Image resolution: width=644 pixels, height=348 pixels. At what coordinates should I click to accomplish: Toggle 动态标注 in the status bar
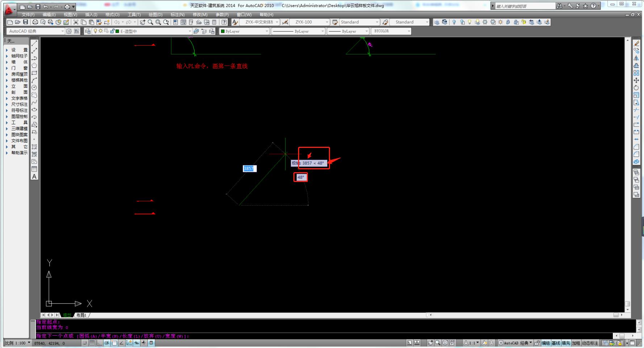pyautogui.click(x=590, y=343)
